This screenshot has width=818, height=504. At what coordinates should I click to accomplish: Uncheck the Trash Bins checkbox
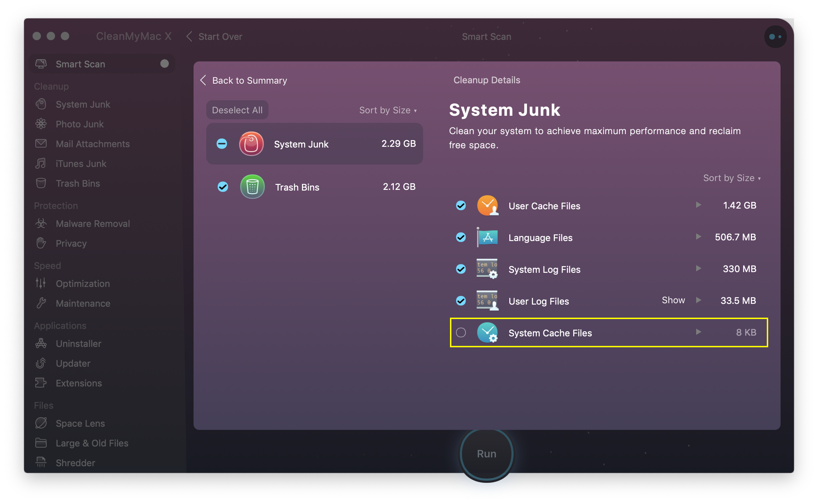click(x=223, y=187)
